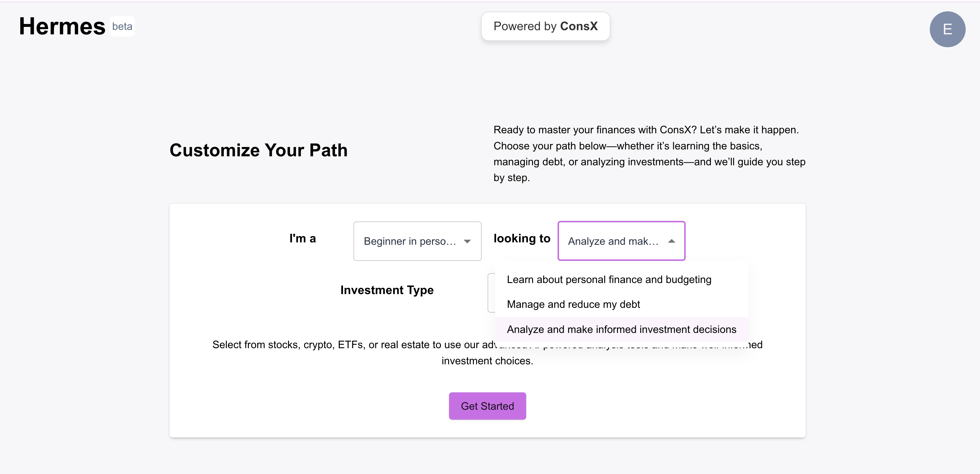This screenshot has height=474, width=980.
Task: Select 'Learn about personal finance and budgeting'
Action: tap(609, 280)
